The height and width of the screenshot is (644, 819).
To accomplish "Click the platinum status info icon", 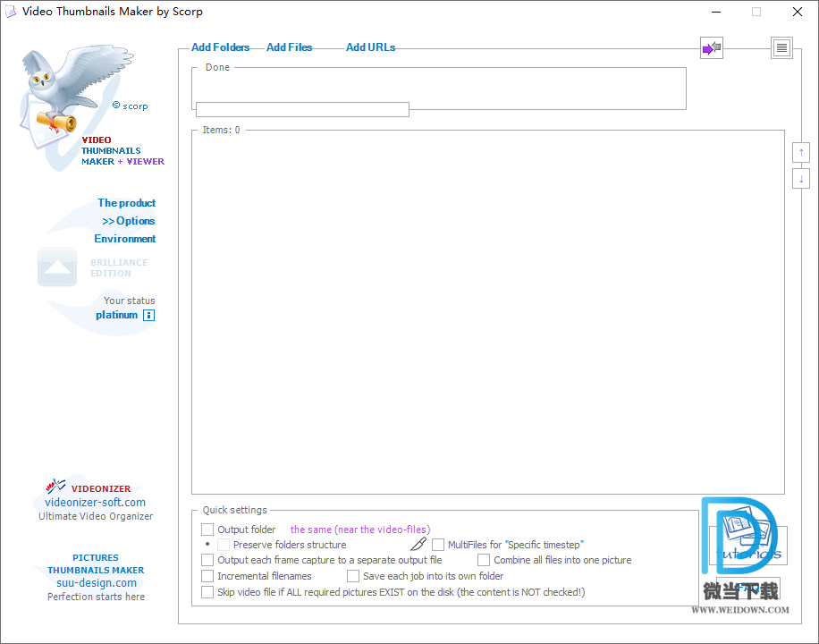I will tap(148, 315).
